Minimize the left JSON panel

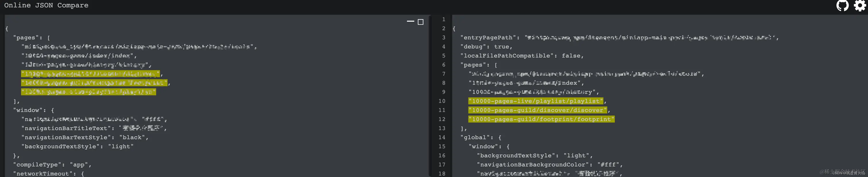tap(410, 21)
